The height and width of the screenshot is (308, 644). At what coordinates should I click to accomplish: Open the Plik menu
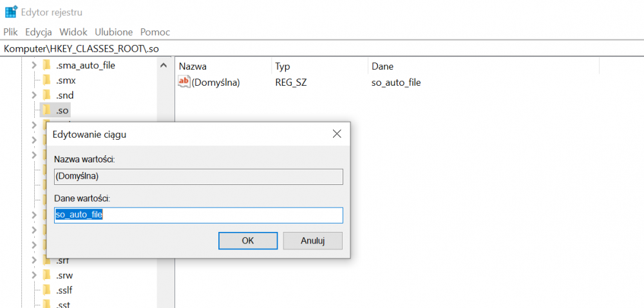[x=10, y=32]
